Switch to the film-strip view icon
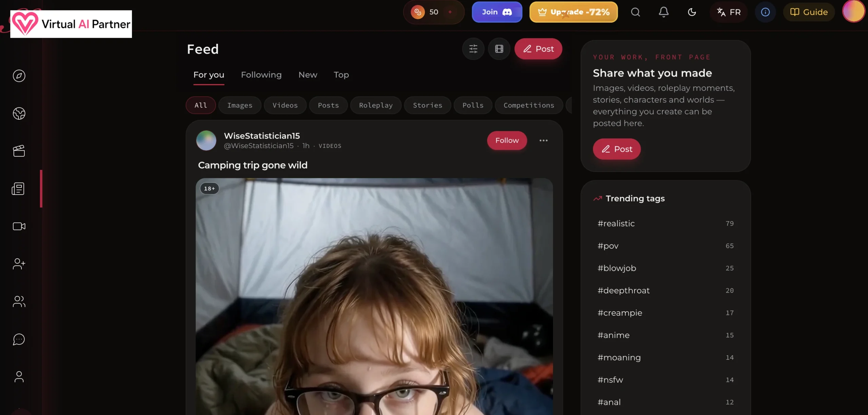 pyautogui.click(x=499, y=49)
